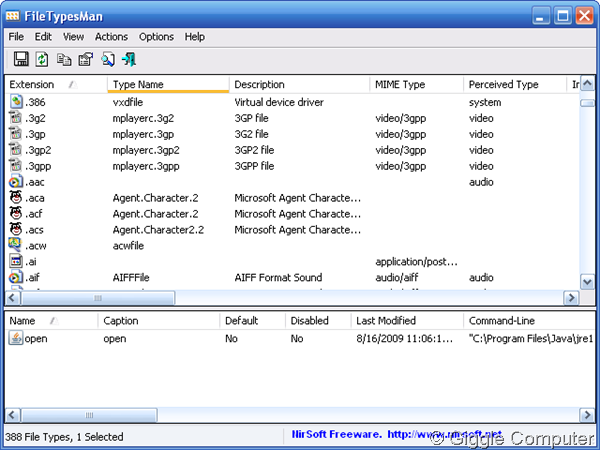Click the file list horizontal scrollbar thumb
The image size is (600, 450).
coord(98,298)
